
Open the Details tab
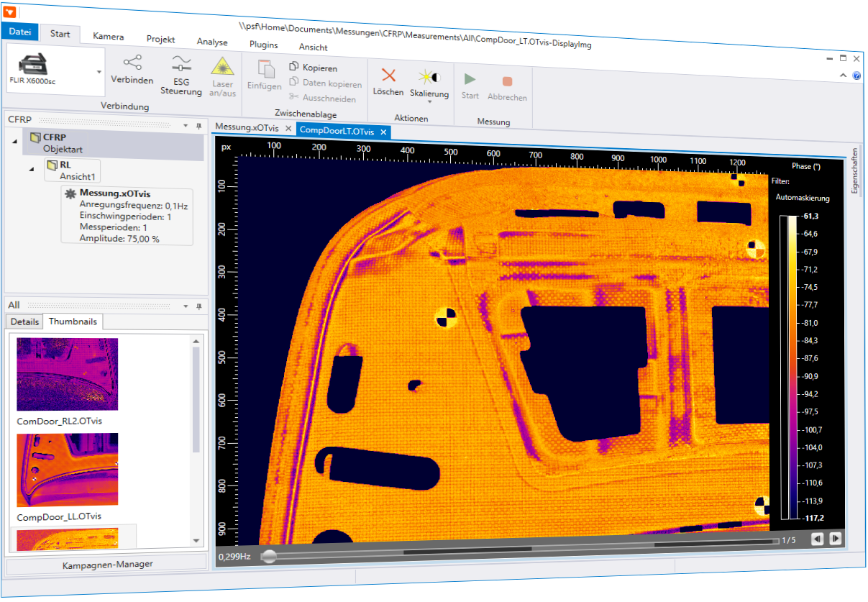pyautogui.click(x=25, y=321)
